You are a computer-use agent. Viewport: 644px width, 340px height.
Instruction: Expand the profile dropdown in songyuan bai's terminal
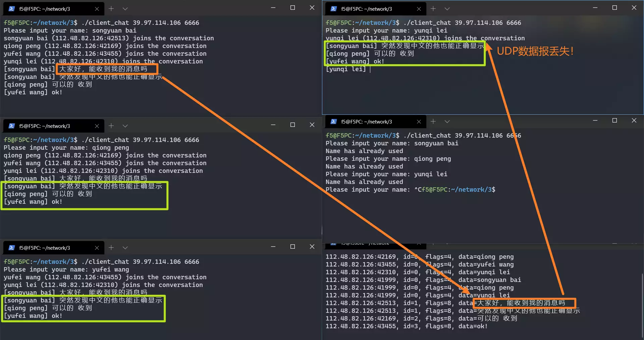[125, 9]
